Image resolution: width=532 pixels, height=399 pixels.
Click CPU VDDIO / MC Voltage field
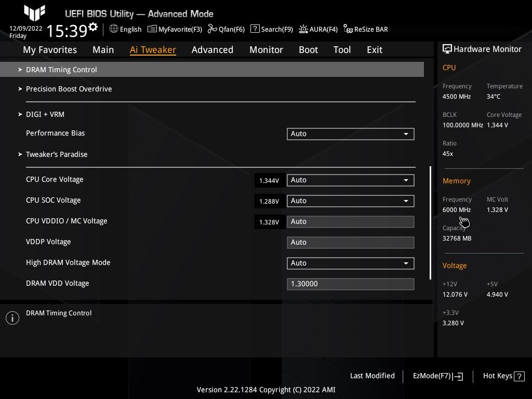[x=351, y=221]
